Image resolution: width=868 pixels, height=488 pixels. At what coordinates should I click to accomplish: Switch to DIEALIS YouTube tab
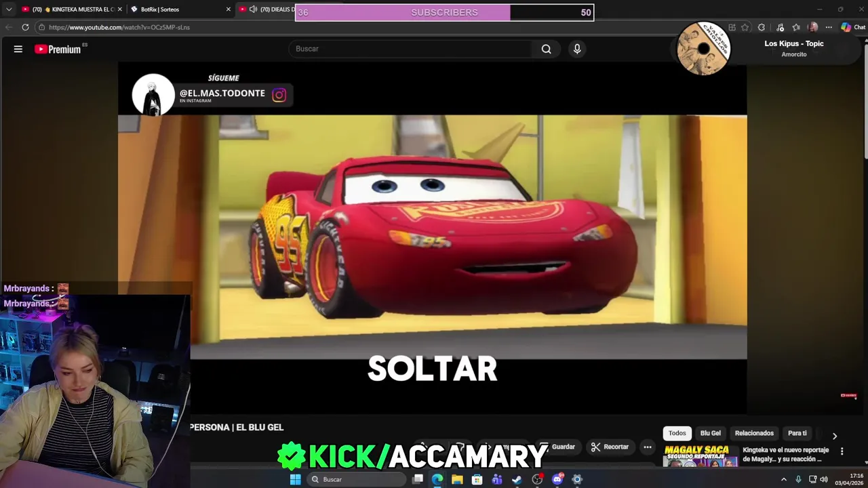(268, 9)
